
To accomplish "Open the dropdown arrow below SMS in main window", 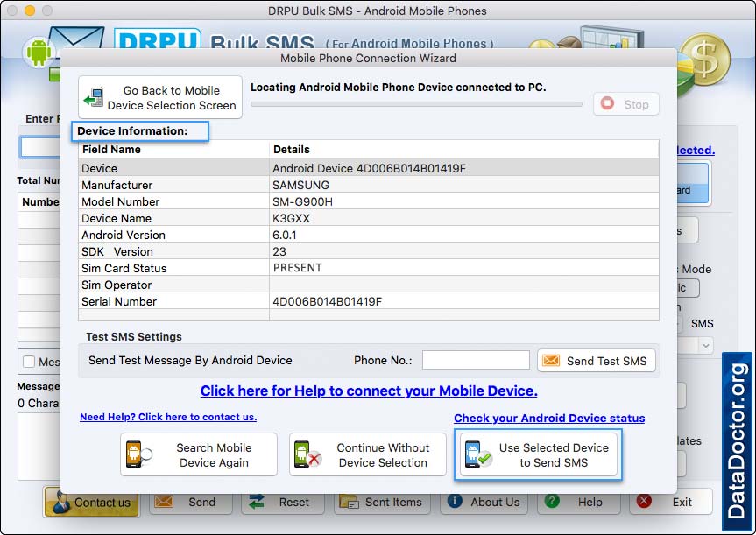I will tap(706, 345).
